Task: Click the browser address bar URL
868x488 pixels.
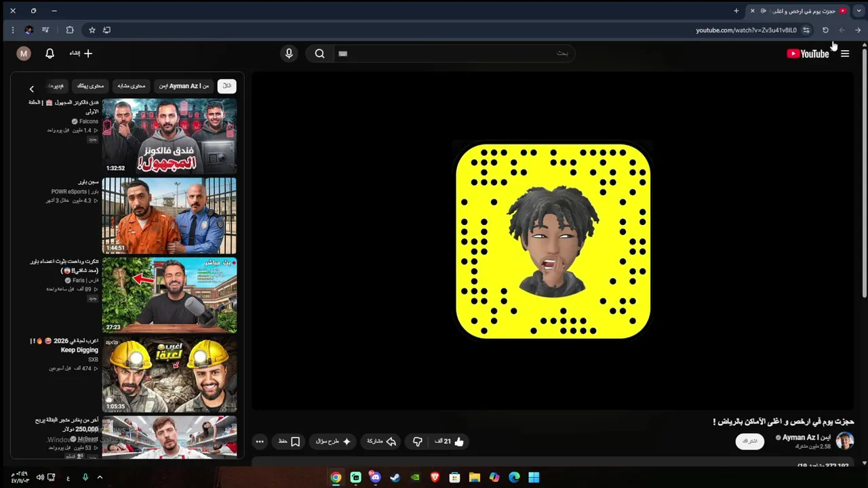Action: pyautogui.click(x=746, y=30)
